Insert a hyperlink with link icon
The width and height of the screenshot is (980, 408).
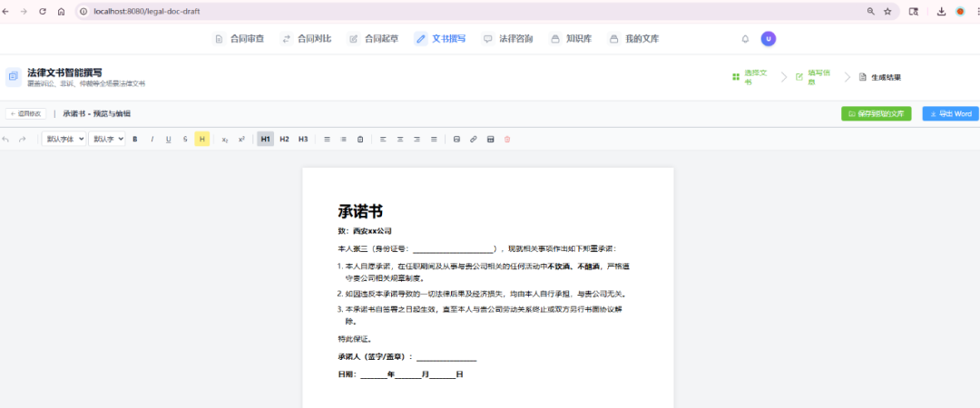[x=473, y=139]
